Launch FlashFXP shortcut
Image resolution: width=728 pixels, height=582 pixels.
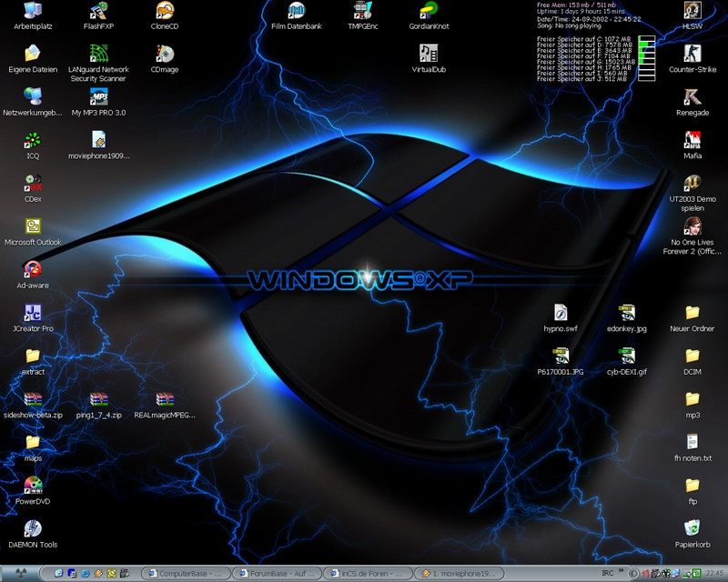[x=99, y=16]
